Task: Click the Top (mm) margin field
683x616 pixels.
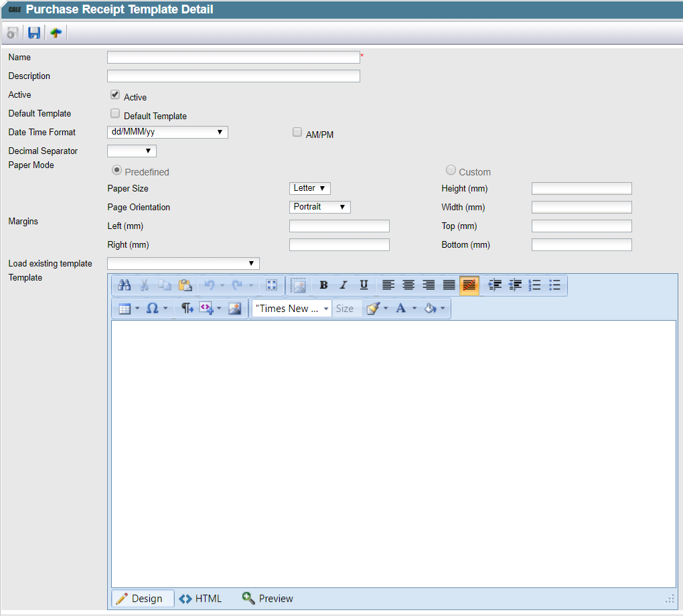Action: (581, 226)
